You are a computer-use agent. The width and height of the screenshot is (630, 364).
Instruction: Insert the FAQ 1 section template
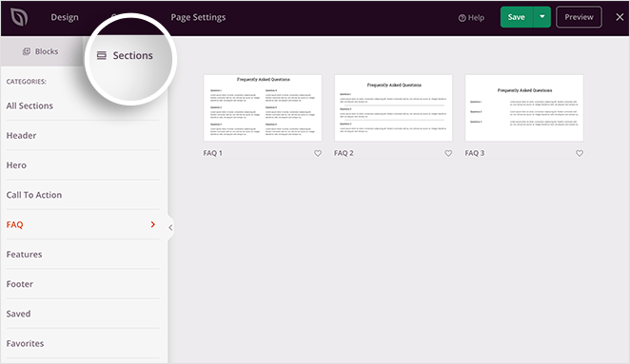coord(263,107)
